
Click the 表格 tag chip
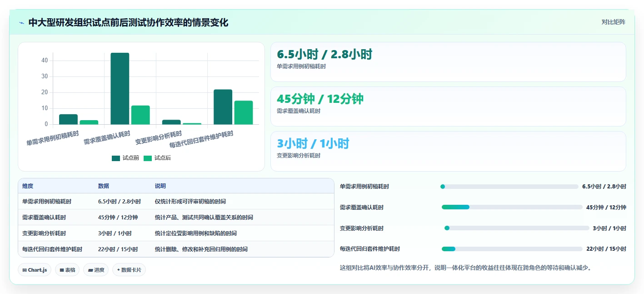[67, 270]
